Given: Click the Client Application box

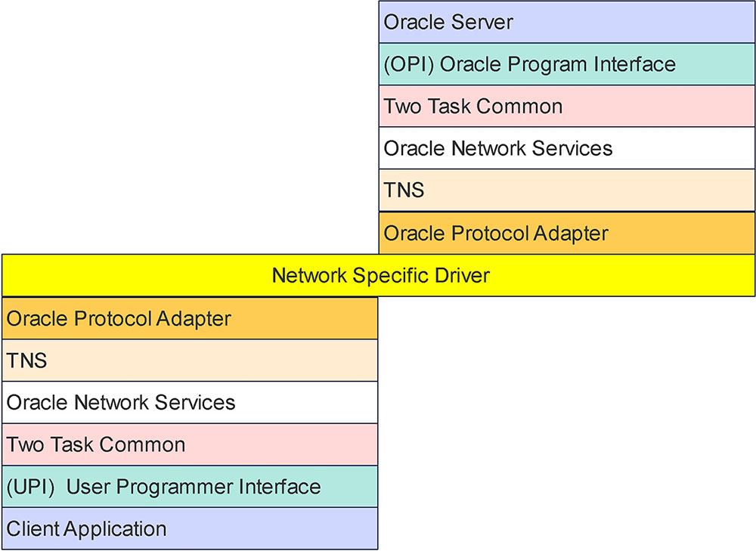Looking at the screenshot, I should click(190, 528).
